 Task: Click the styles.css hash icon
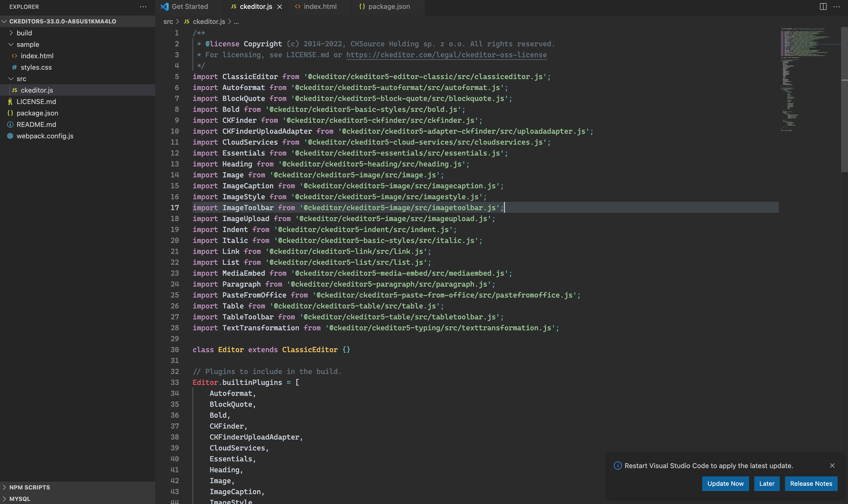click(x=14, y=67)
